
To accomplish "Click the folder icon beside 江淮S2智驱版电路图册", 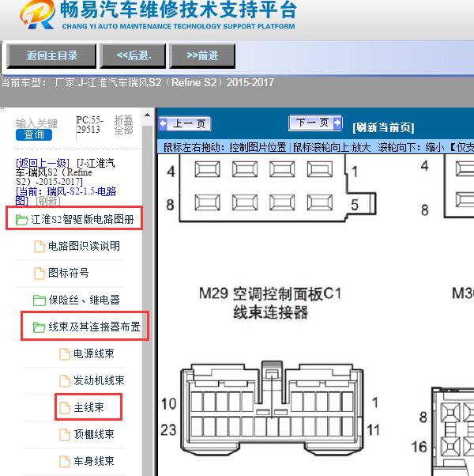I will click(21, 220).
